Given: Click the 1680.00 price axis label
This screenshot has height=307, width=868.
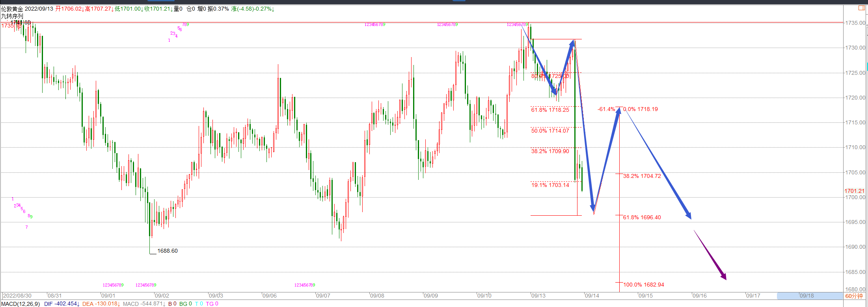Looking at the screenshot, I should (x=855, y=289).
